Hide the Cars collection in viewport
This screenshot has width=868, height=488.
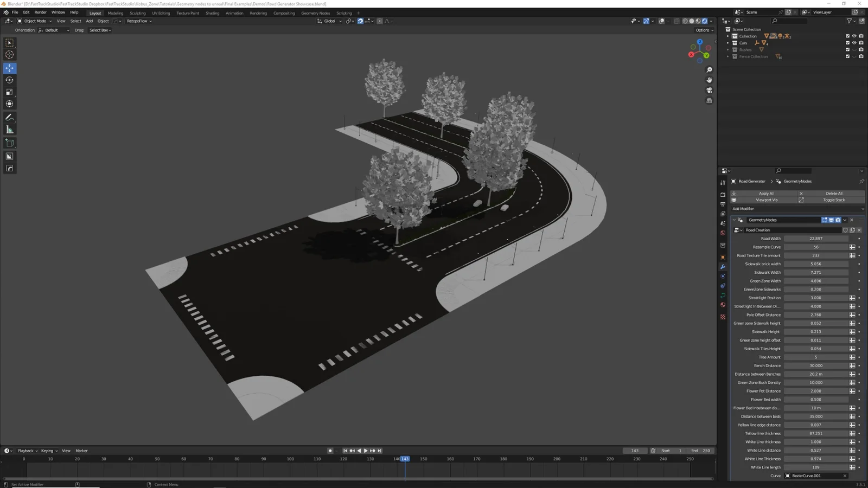click(853, 43)
